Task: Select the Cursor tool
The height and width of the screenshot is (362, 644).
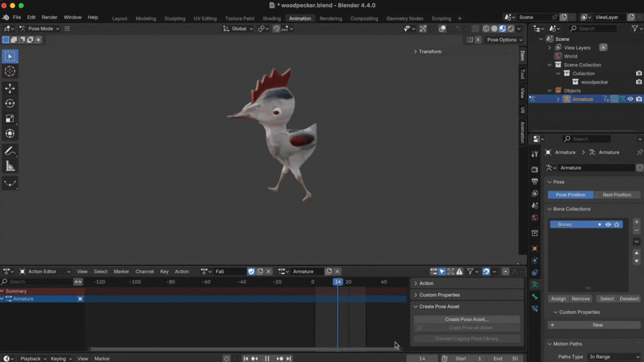Action: (x=10, y=72)
